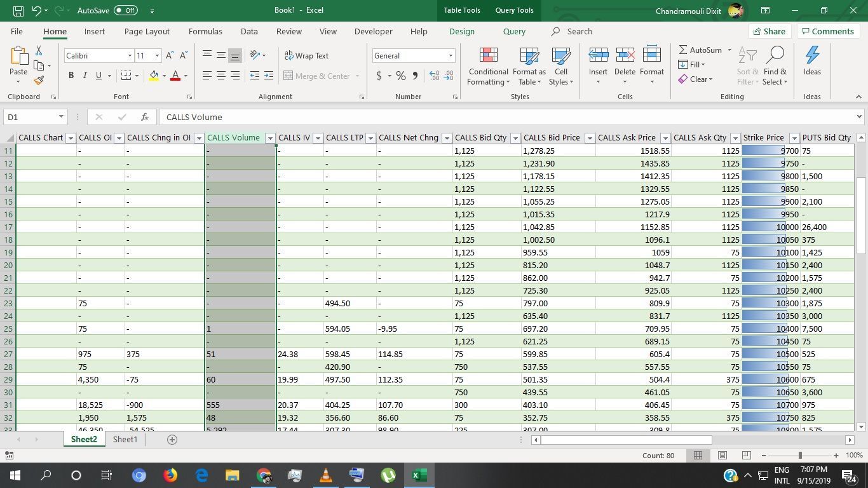Open the font size dropdown
This screenshot has height=488, width=868.
pos(157,55)
